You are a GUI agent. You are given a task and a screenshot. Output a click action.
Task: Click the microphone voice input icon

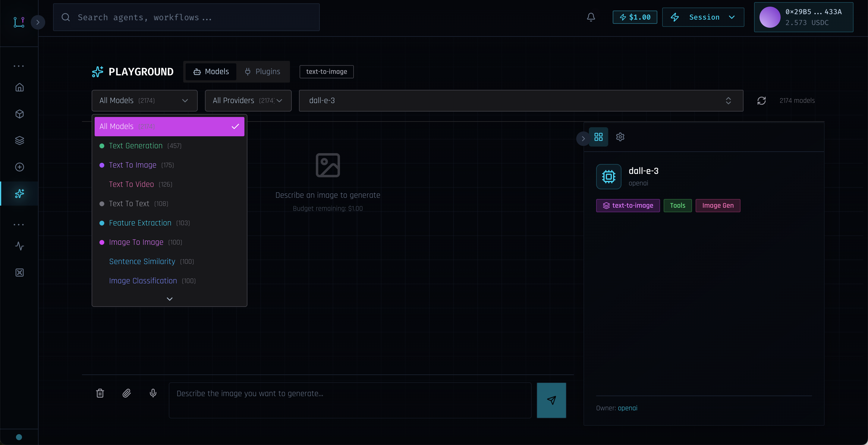(x=153, y=393)
